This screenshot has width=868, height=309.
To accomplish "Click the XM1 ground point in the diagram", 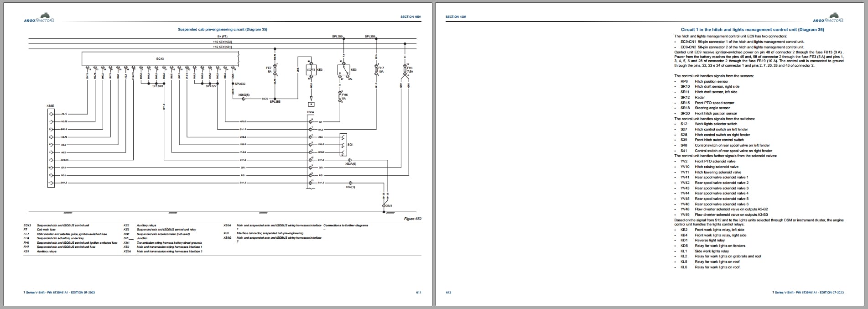I will (384, 206).
